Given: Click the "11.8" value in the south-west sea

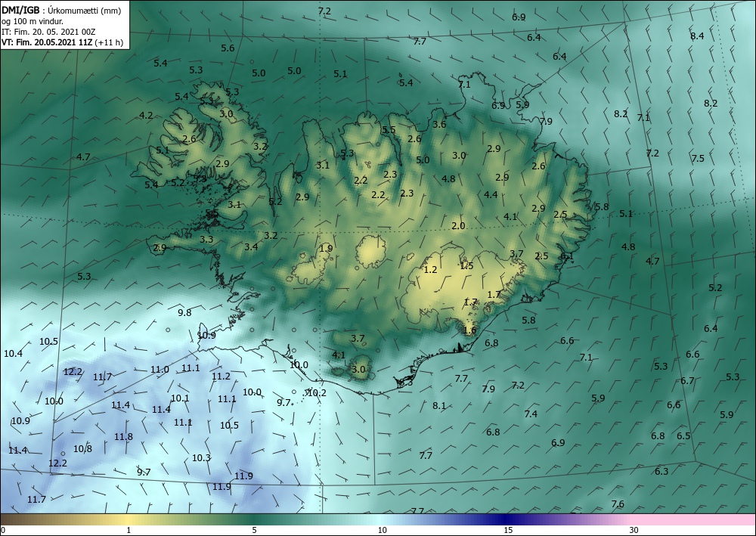Looking at the screenshot, I should pos(123,437).
